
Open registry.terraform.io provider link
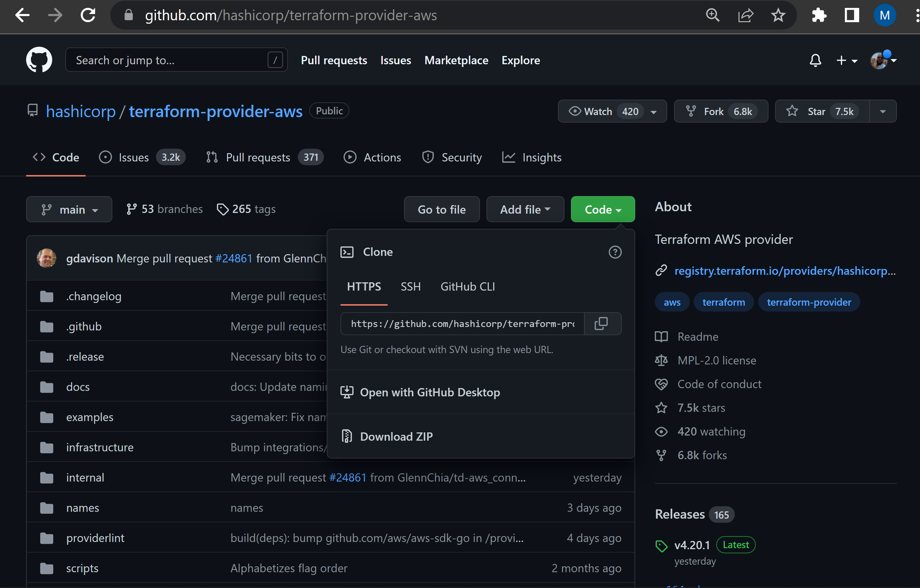point(785,271)
